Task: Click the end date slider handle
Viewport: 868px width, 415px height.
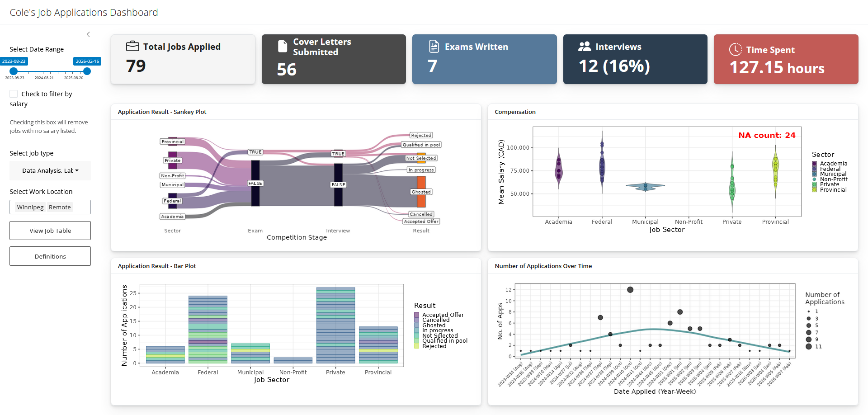Action: tap(87, 71)
